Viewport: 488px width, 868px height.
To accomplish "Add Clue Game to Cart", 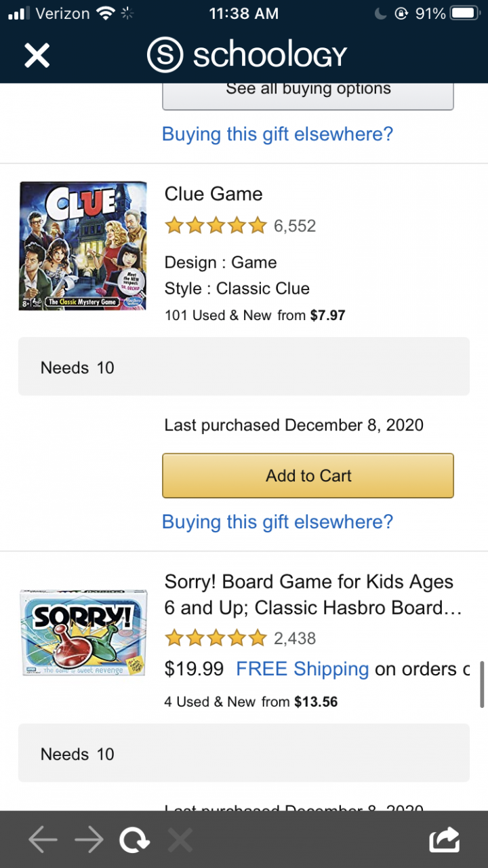I will click(x=308, y=475).
